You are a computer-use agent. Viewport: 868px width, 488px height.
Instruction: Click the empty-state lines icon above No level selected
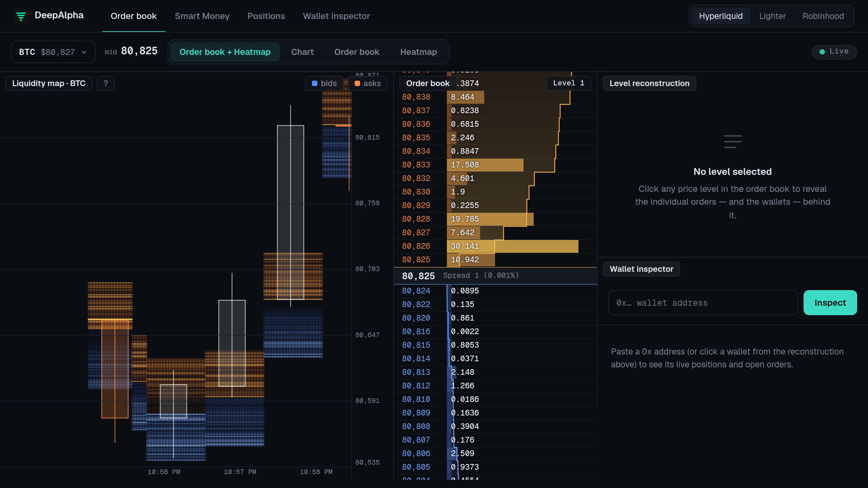click(733, 142)
